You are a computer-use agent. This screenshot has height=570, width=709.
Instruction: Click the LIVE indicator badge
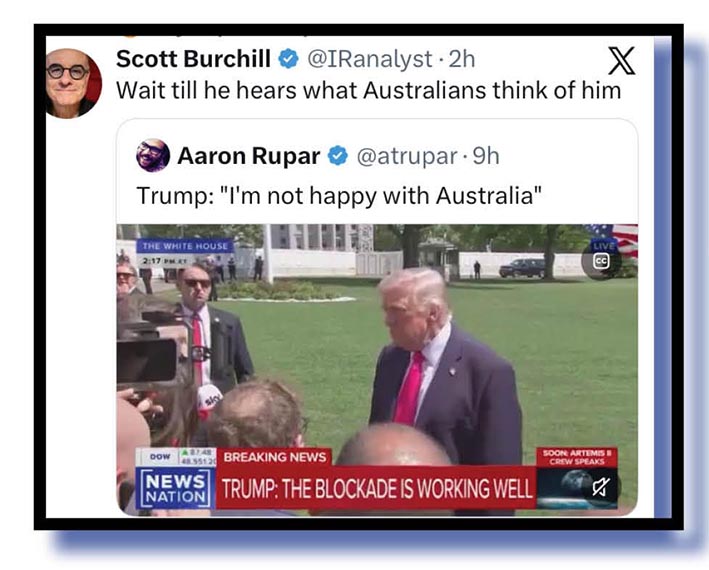pyautogui.click(x=604, y=246)
